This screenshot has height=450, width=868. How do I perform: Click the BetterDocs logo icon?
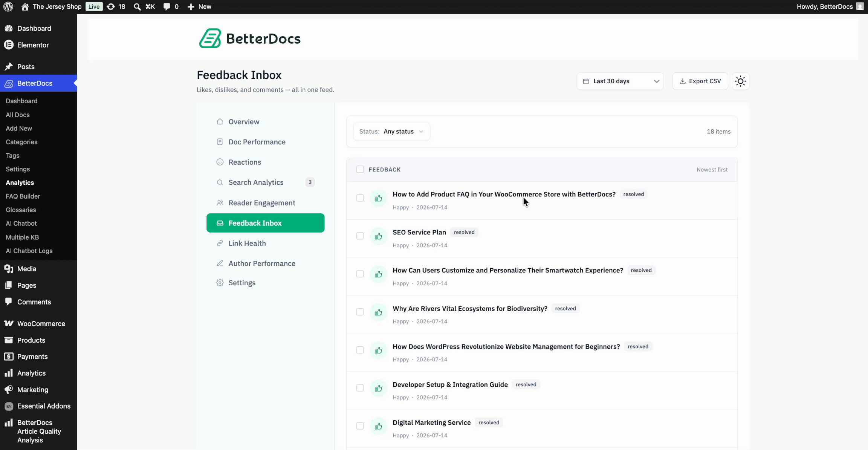coord(210,38)
